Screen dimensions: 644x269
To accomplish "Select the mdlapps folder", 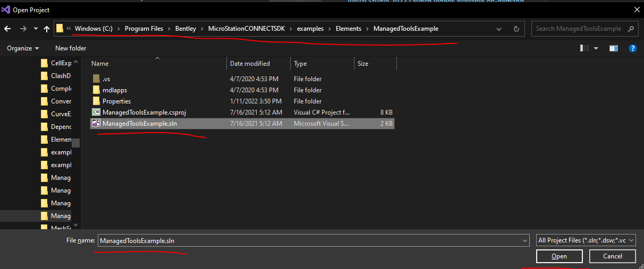I will coord(242,90).
